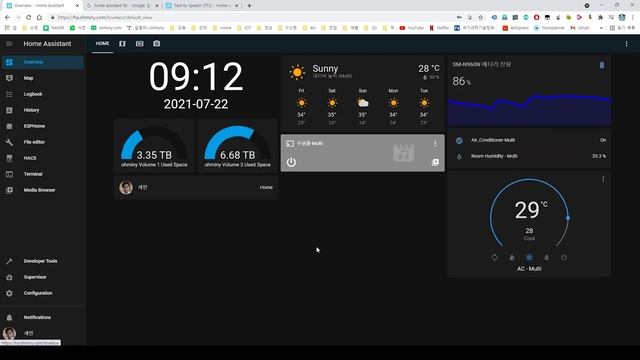Click the browser reload button
Image resolution: width=640 pixels, height=360 pixels.
pos(29,18)
